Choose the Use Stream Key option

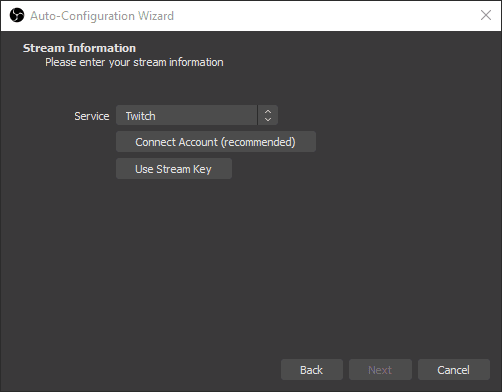[x=174, y=169]
